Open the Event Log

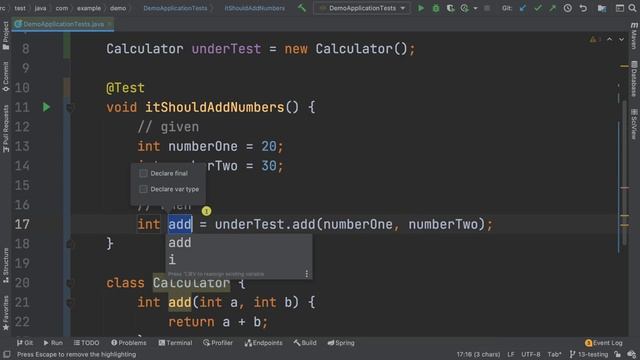(604, 343)
